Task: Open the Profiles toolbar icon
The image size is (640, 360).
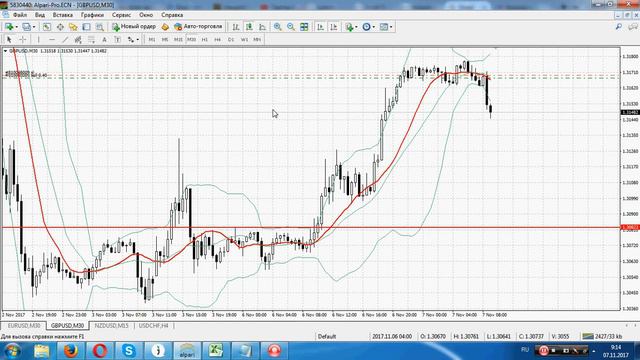Action: tap(27, 27)
